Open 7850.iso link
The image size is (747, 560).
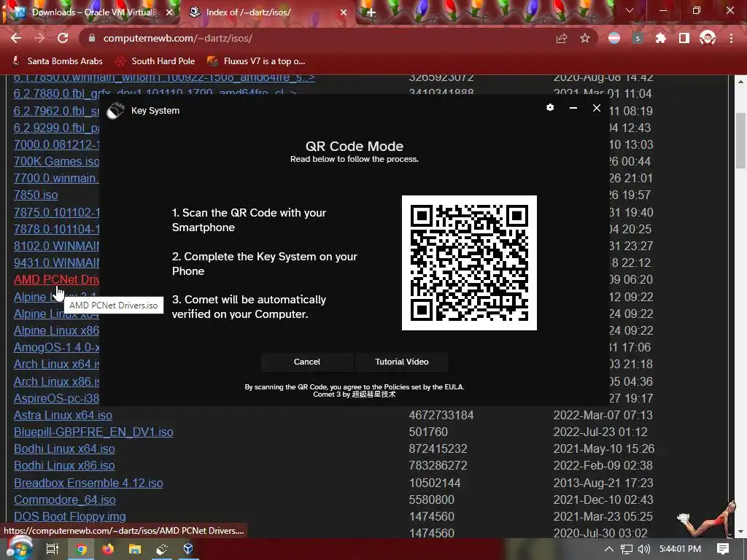tap(36, 195)
